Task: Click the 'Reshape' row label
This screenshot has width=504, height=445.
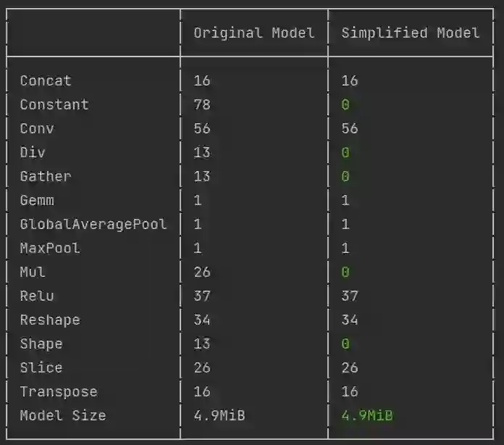Action: click(50, 320)
